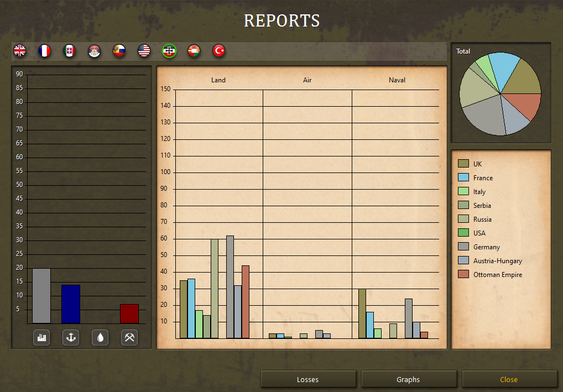Image resolution: width=563 pixels, height=392 pixels.
Task: Click the oil drop resource icon
Action: tap(100, 337)
